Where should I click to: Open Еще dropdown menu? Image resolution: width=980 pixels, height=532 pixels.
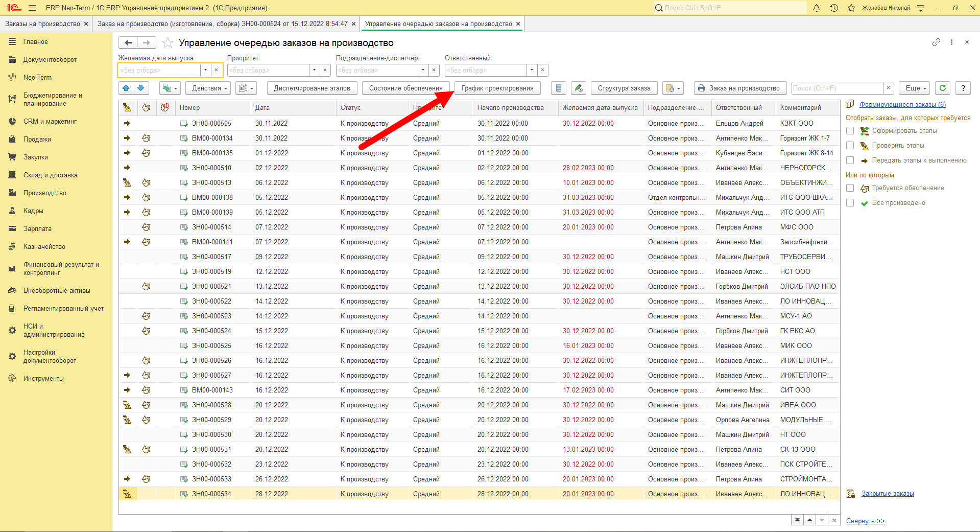[915, 88]
